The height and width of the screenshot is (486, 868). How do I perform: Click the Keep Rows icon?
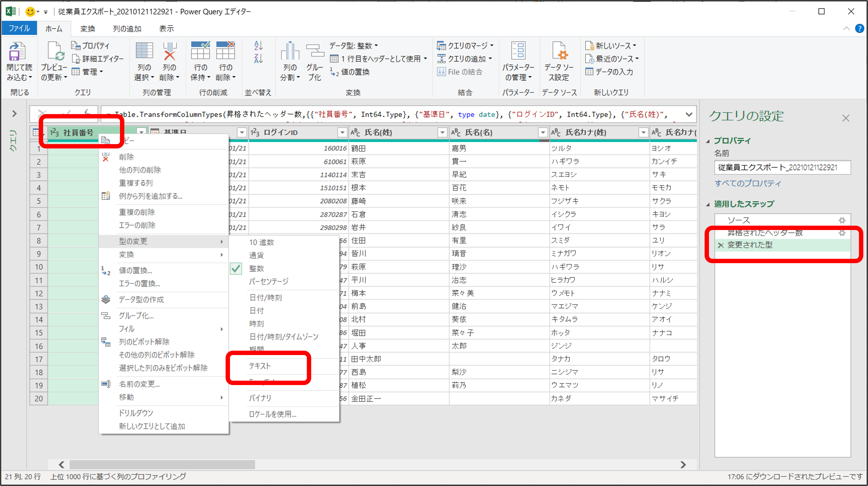pos(200,51)
